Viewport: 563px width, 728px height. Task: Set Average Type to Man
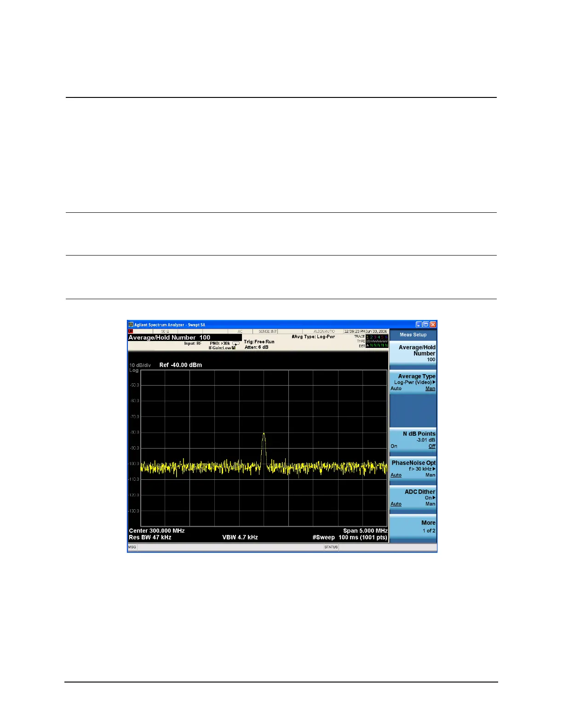pos(430,389)
